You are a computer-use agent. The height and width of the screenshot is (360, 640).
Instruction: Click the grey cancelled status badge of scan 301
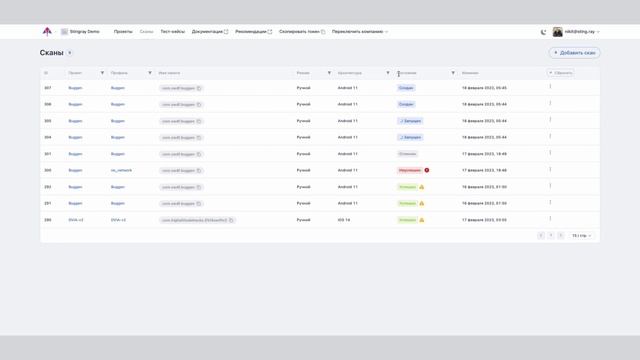(407, 154)
